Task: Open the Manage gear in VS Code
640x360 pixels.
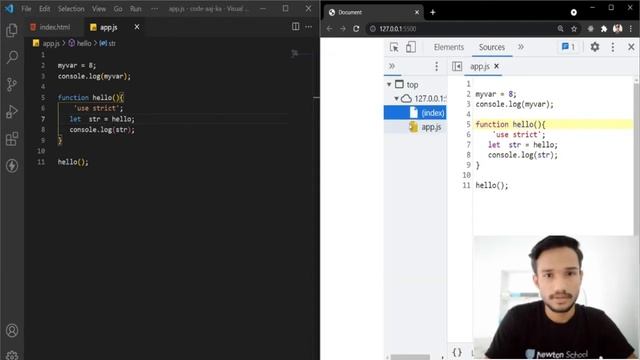Action: 12,355
